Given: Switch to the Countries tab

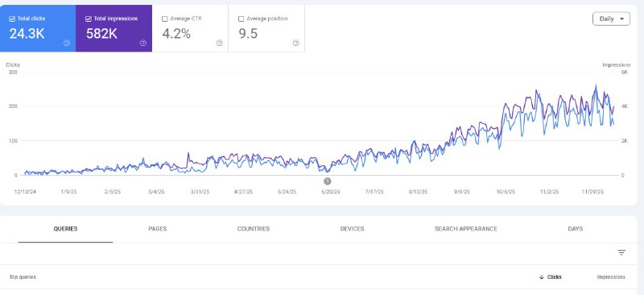Looking at the screenshot, I should (254, 229).
